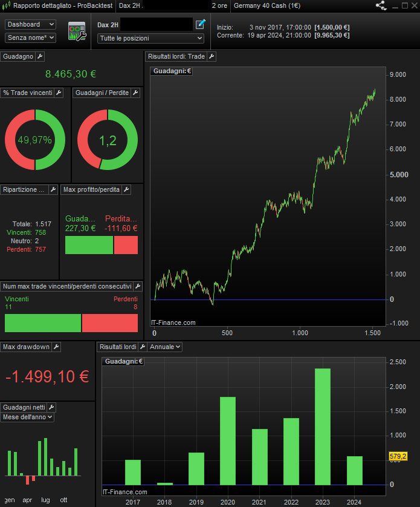The height and width of the screenshot is (507, 420).
Task: Select the 2 ore timeframe tab
Action: pyautogui.click(x=219, y=5)
